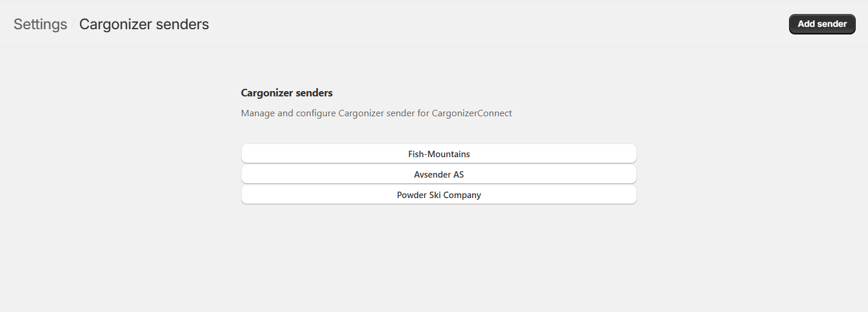This screenshot has width=868, height=312.
Task: Open the Fish-Mountains sender
Action: (x=439, y=154)
